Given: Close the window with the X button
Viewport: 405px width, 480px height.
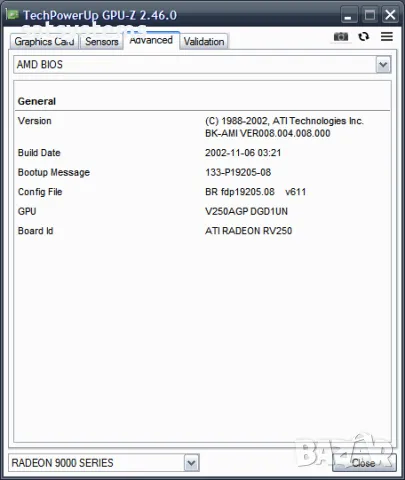Looking at the screenshot, I should point(390,15).
